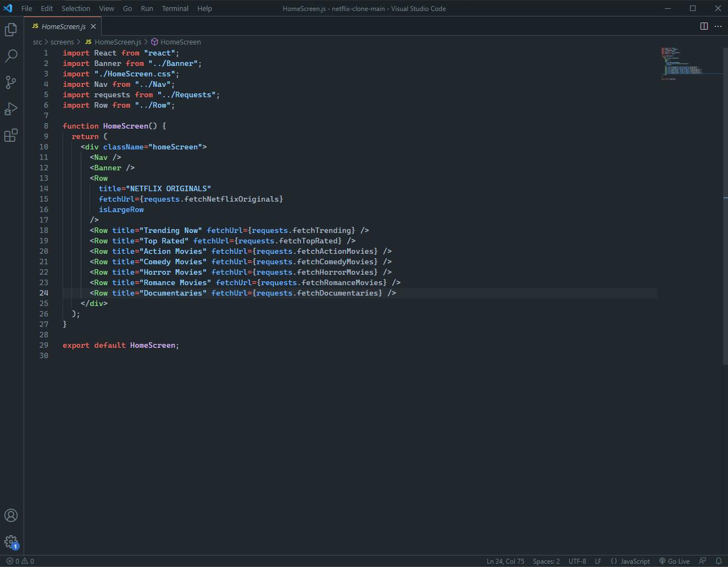Click the "./HomeScreen.css" import string
Viewport: 728px width, 567px height.
point(135,74)
